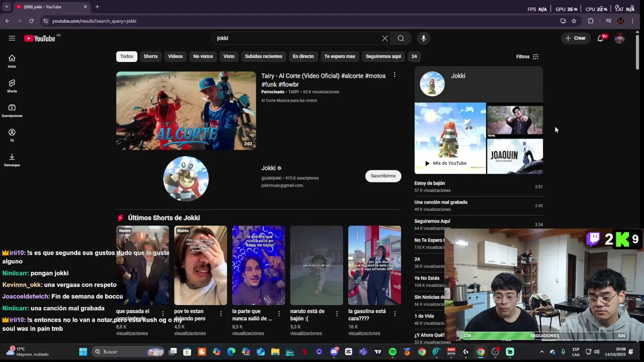This screenshot has height=362, width=644.
Task: Select the 24 filter chip
Action: pos(414,56)
